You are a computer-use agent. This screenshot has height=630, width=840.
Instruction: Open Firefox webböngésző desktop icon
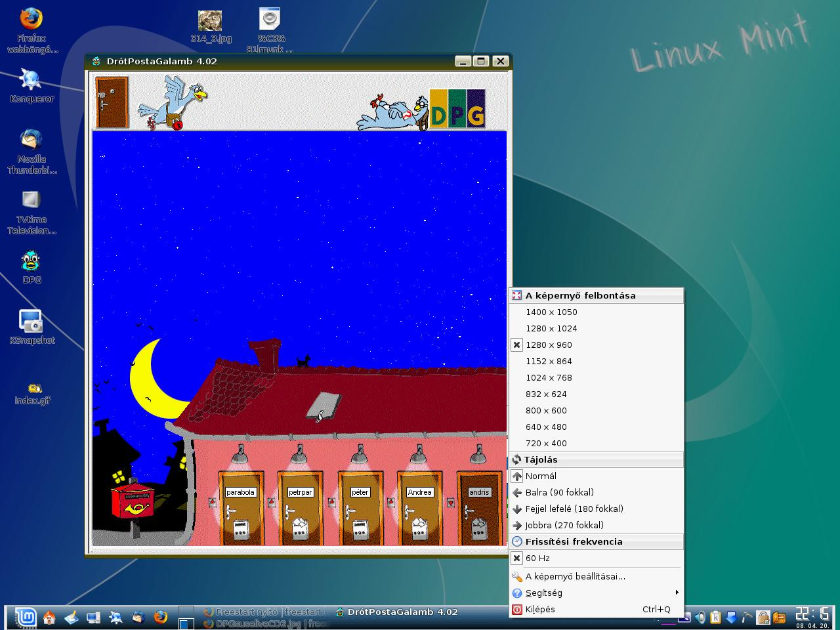31,31
